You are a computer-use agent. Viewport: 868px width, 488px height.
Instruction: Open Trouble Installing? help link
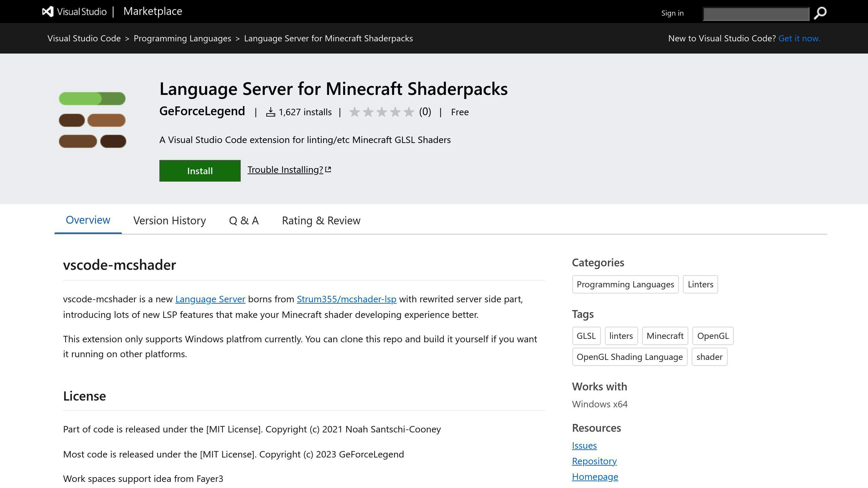pos(285,169)
